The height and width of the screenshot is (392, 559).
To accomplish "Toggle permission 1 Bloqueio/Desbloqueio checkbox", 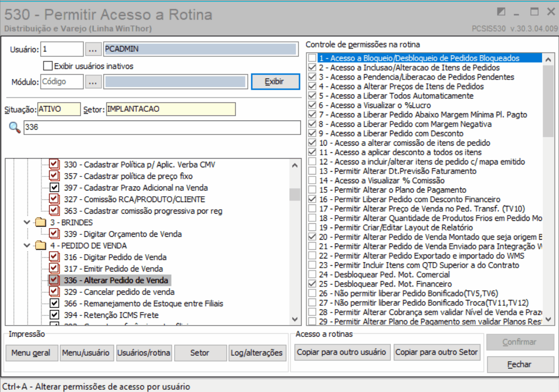I will pyautogui.click(x=312, y=58).
